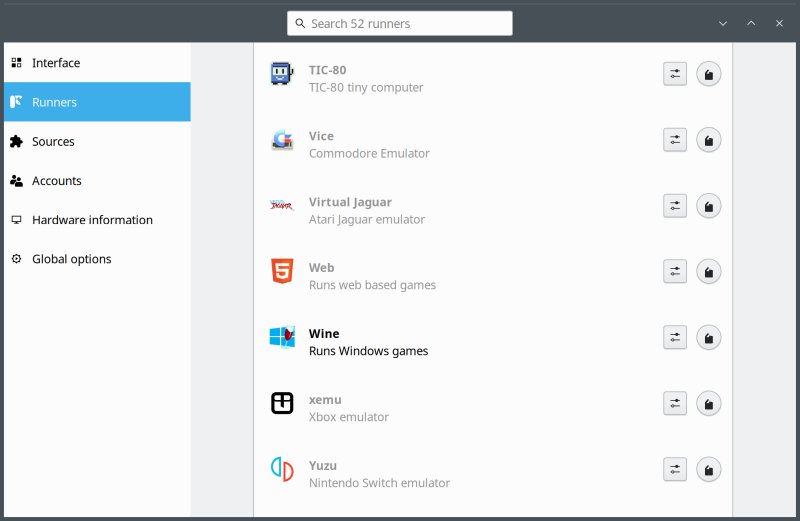
Task: Open configure sliders for TIC-80 runner
Action: (x=675, y=74)
